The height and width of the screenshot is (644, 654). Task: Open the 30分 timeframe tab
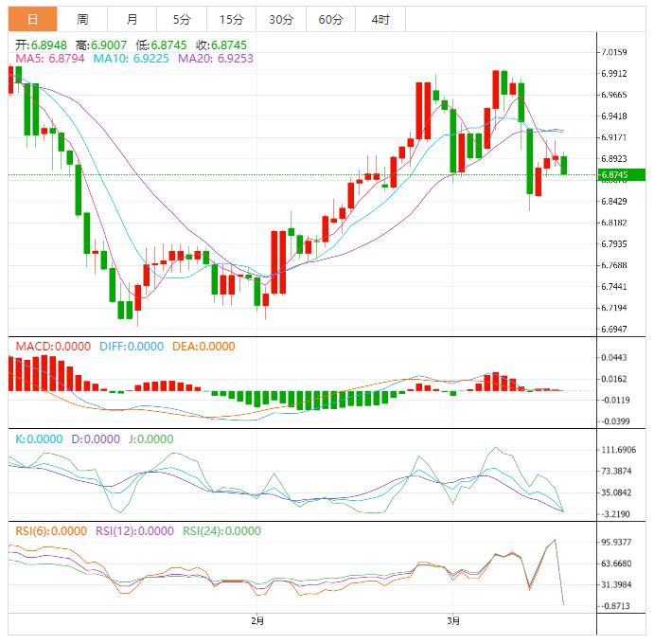(281, 19)
